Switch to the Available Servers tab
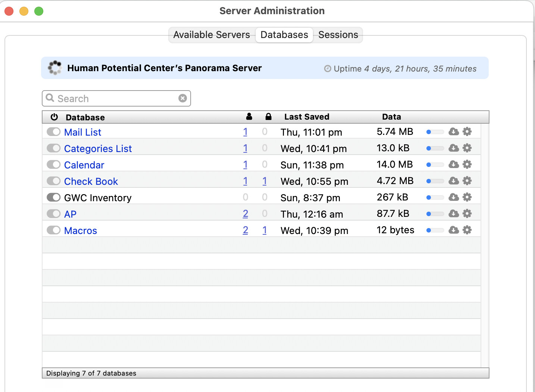 click(x=212, y=35)
